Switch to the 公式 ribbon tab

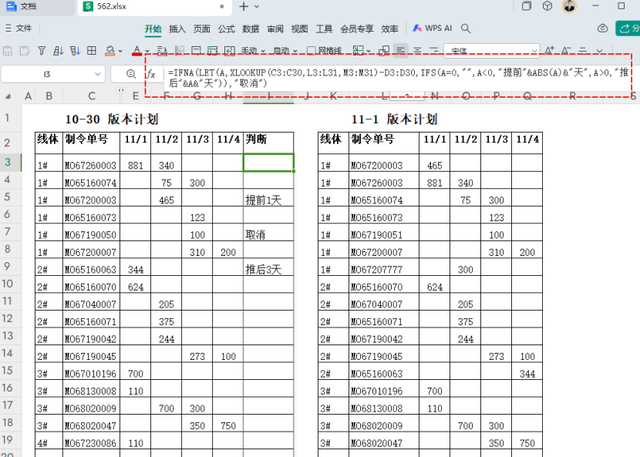pyautogui.click(x=226, y=29)
